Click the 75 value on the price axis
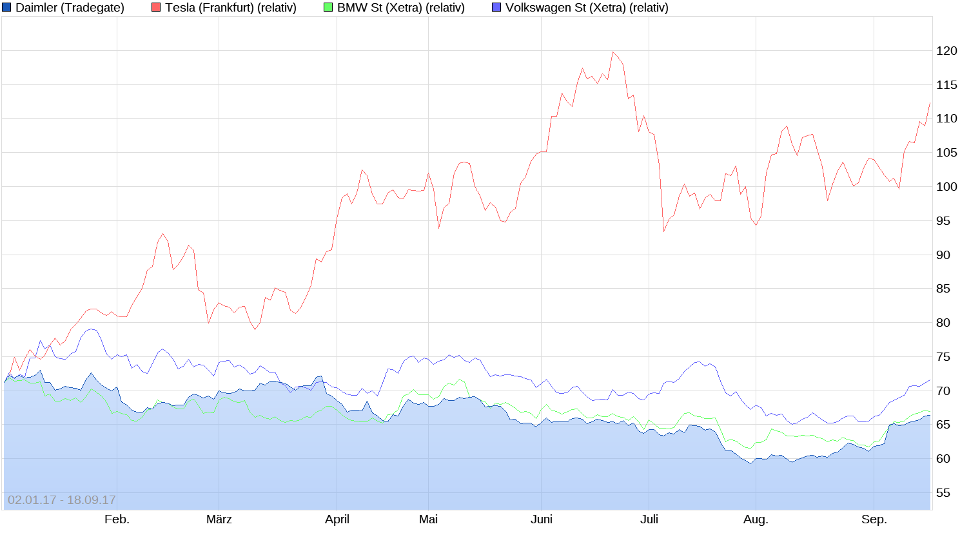Image resolution: width=980 pixels, height=551 pixels. 943,357
